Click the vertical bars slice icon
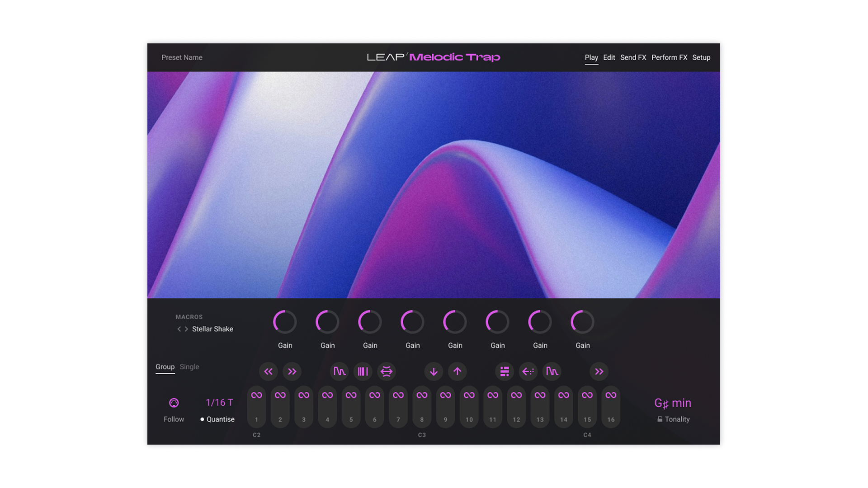The width and height of the screenshot is (868, 488). click(x=363, y=371)
